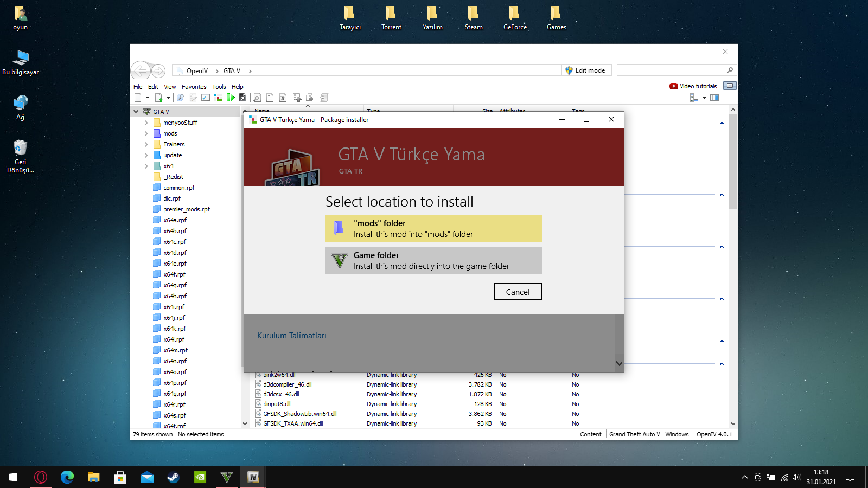The image size is (868, 488).
Task: Expand the x64 tree node
Action: point(146,166)
